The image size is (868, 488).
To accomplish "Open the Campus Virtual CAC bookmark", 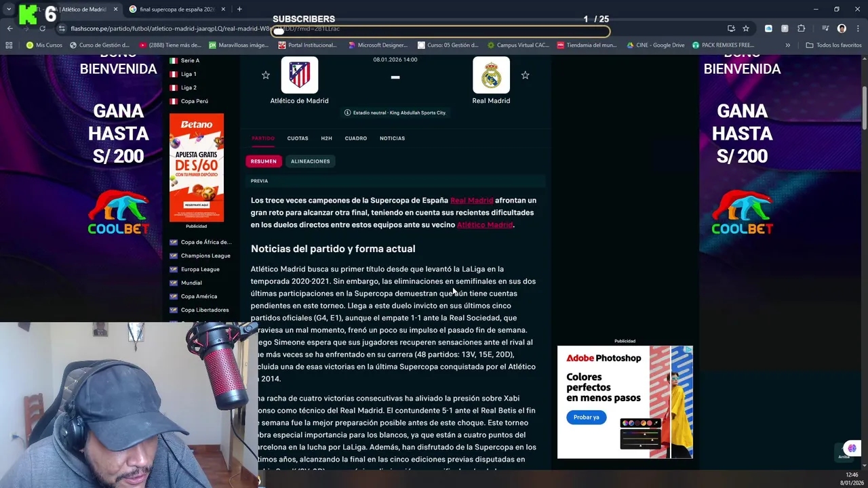I will click(x=517, y=45).
